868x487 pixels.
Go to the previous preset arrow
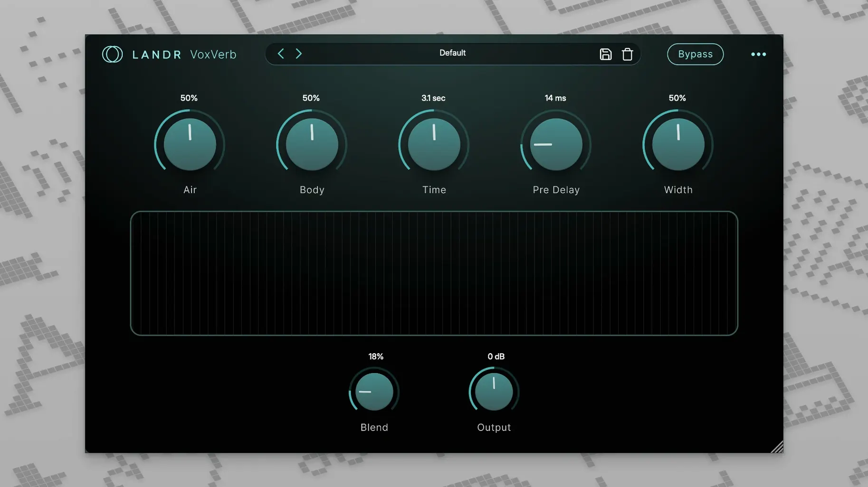pyautogui.click(x=281, y=54)
